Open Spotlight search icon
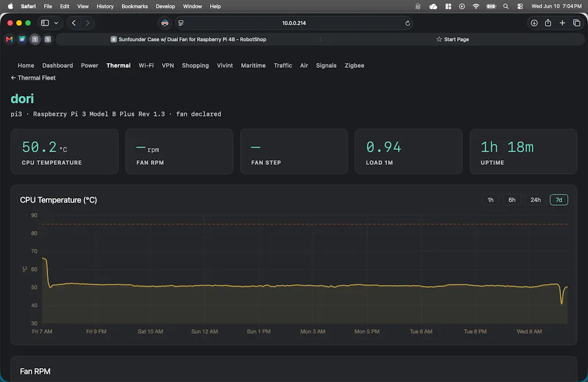588x382 pixels. 506,6
